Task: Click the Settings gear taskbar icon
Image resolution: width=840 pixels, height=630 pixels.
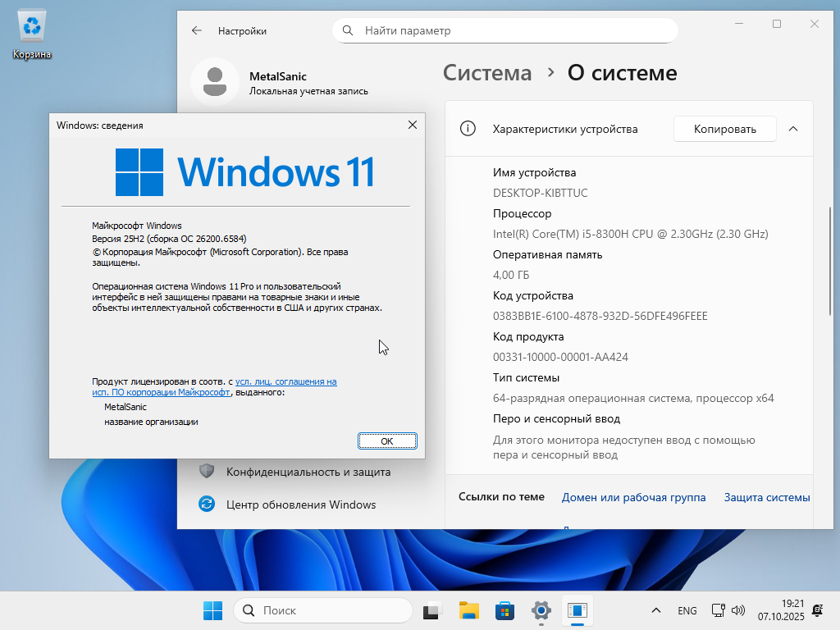Action: click(541, 610)
